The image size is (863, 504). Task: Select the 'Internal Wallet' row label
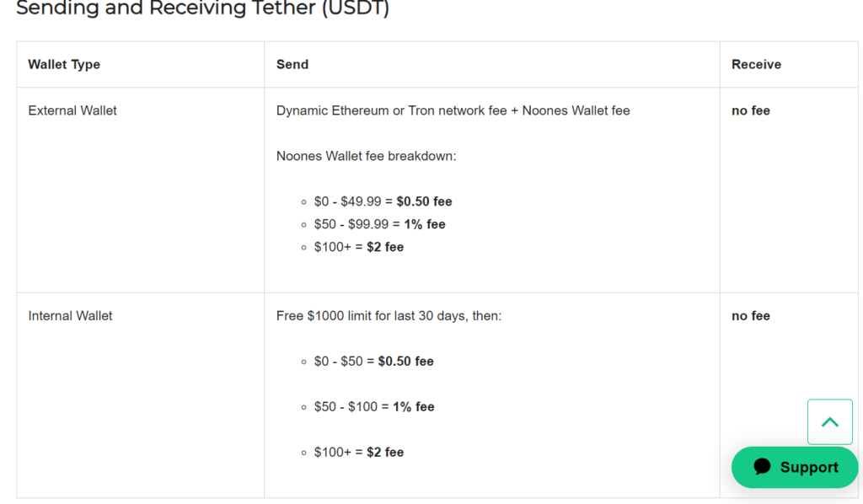pyautogui.click(x=71, y=316)
